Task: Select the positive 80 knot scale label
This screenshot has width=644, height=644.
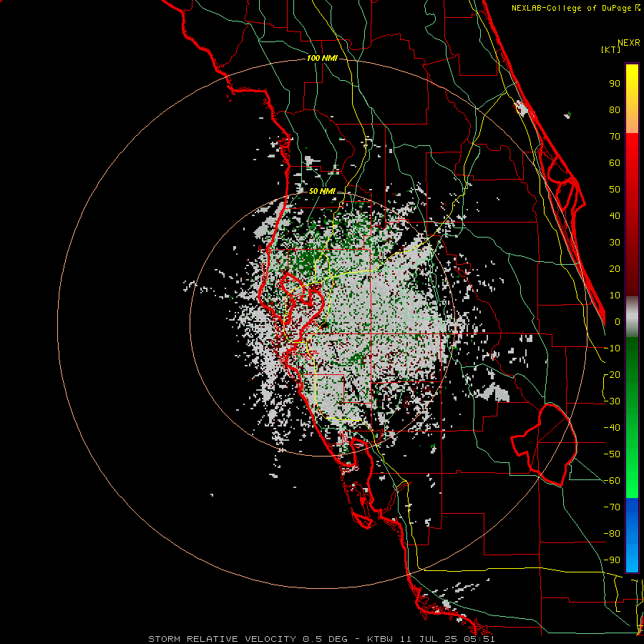Action: (615, 109)
